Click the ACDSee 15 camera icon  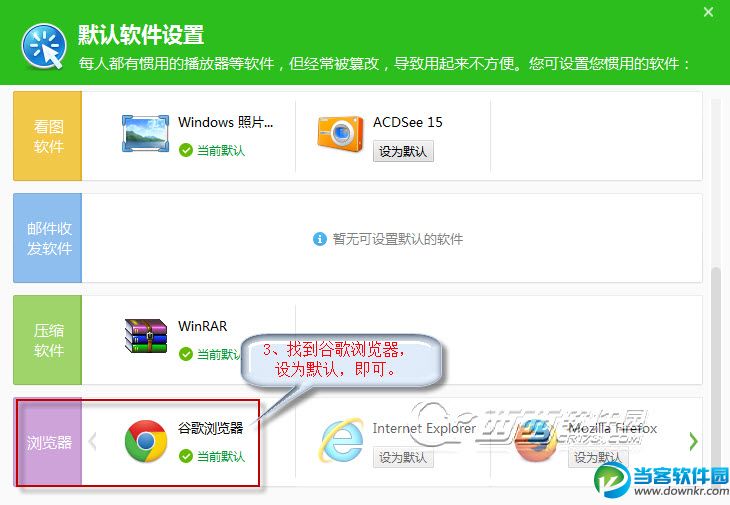tap(340, 134)
